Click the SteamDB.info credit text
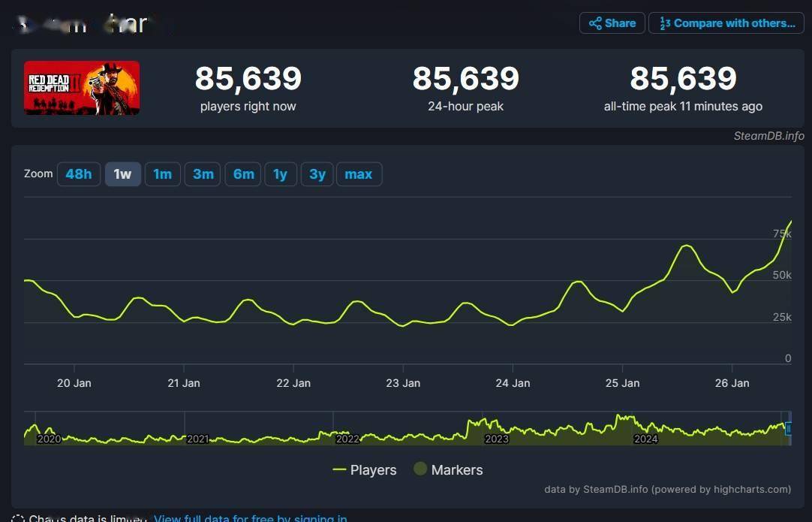Image resolution: width=812 pixels, height=522 pixels. tap(769, 136)
